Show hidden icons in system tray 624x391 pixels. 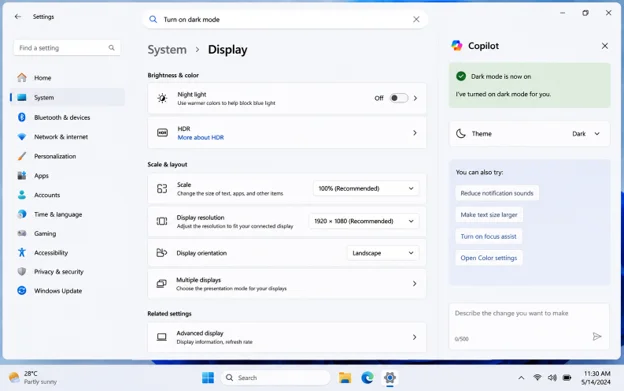coord(521,378)
